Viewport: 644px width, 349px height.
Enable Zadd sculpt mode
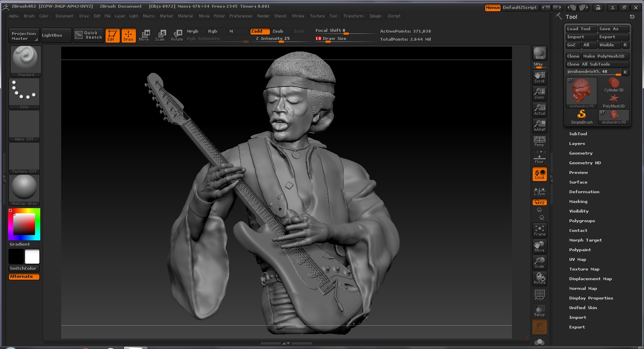(260, 31)
